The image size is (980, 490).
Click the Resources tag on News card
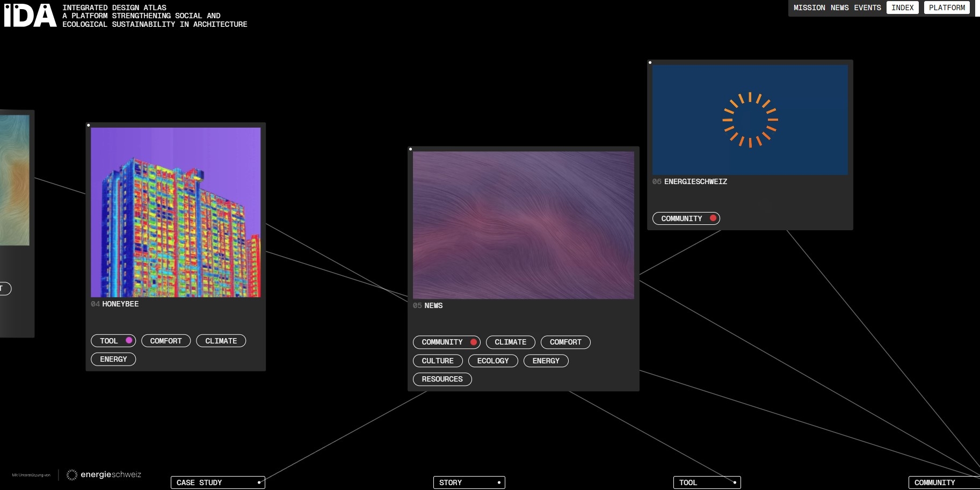pos(442,379)
